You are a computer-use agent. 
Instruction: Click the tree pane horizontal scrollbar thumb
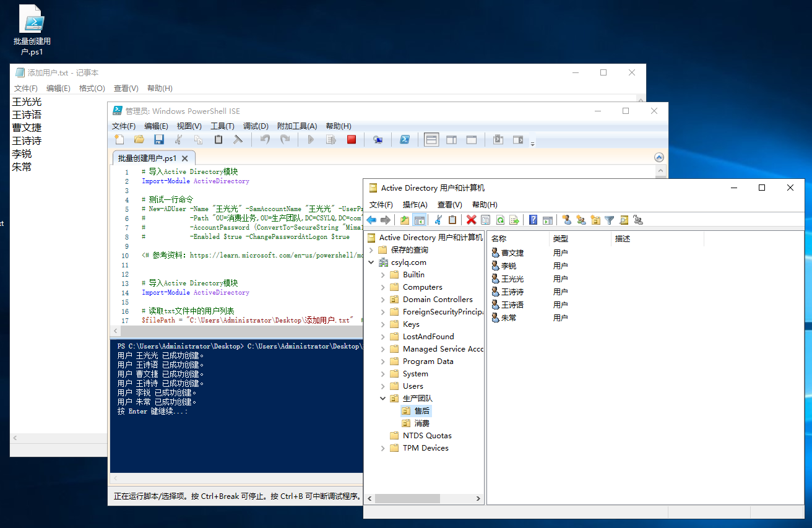(407, 498)
